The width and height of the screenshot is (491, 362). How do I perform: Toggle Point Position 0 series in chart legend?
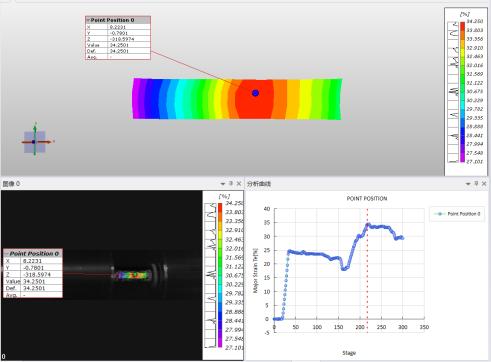pos(457,214)
